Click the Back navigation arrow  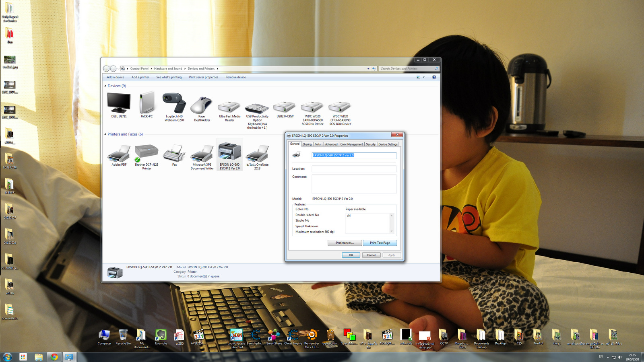coord(106,69)
